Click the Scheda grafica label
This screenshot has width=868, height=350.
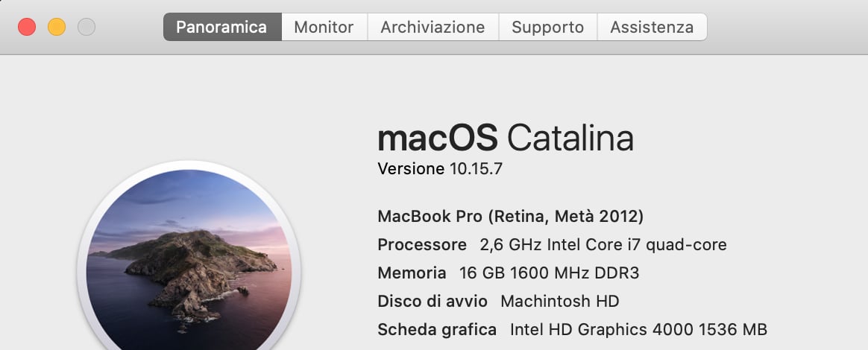(437, 330)
